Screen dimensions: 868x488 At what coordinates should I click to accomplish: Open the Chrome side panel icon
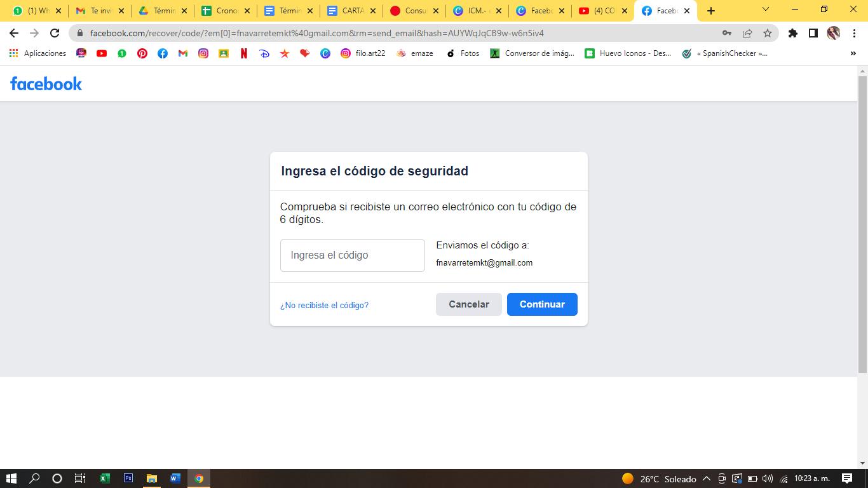click(x=813, y=33)
